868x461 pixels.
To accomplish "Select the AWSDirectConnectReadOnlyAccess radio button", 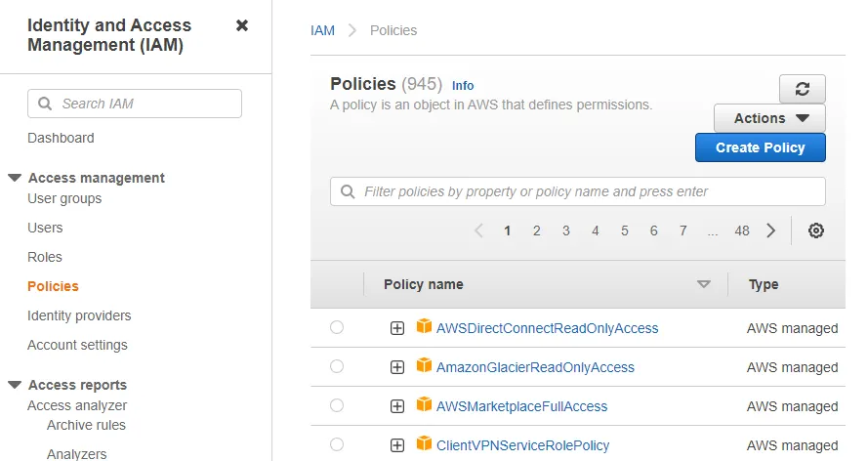I will click(x=337, y=327).
